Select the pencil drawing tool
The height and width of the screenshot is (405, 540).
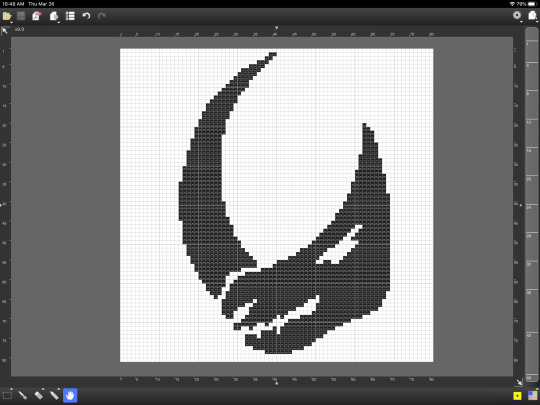54,395
